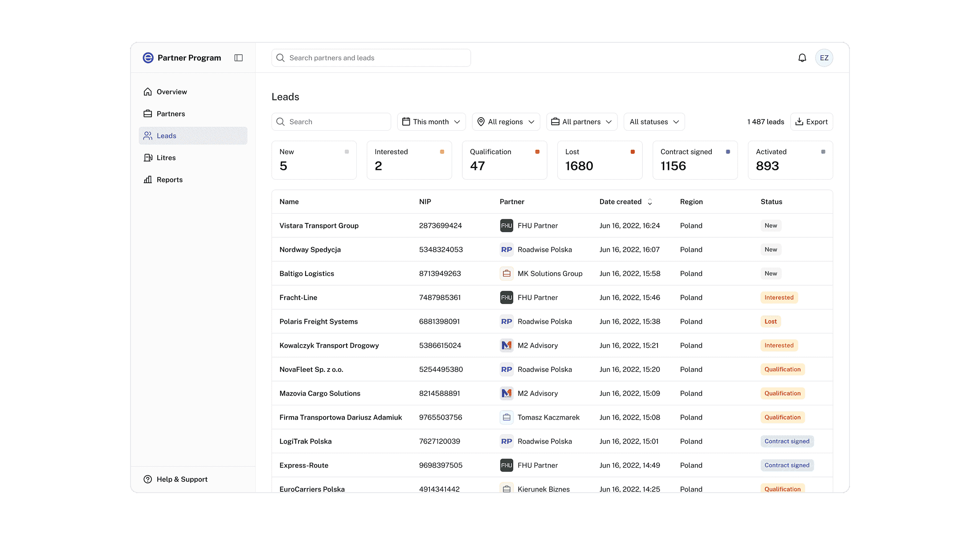
Task: Open the This month date dropdown
Action: (431, 122)
